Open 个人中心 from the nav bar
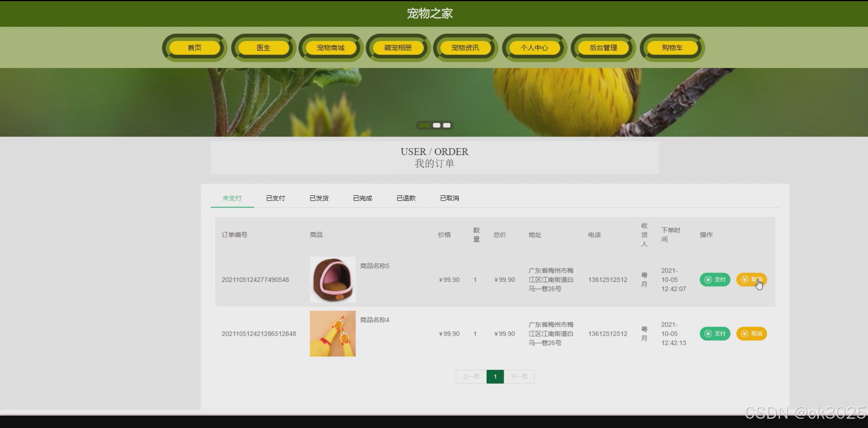This screenshot has height=428, width=868. pyautogui.click(x=534, y=48)
